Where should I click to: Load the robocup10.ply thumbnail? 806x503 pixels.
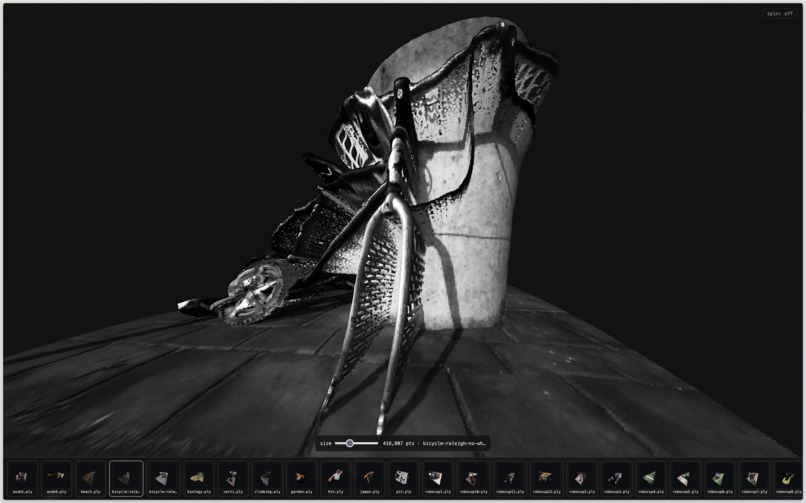click(x=473, y=478)
